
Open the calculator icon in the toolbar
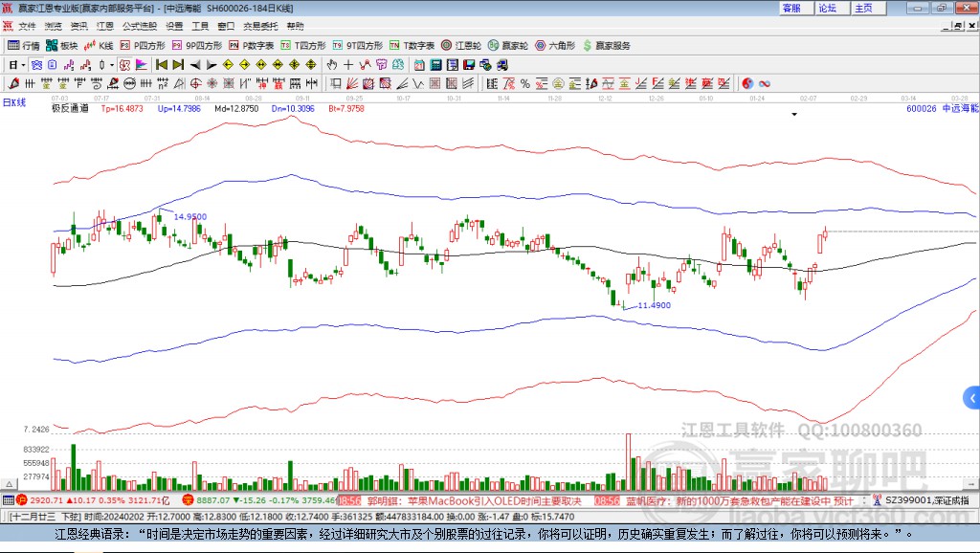tap(436, 65)
